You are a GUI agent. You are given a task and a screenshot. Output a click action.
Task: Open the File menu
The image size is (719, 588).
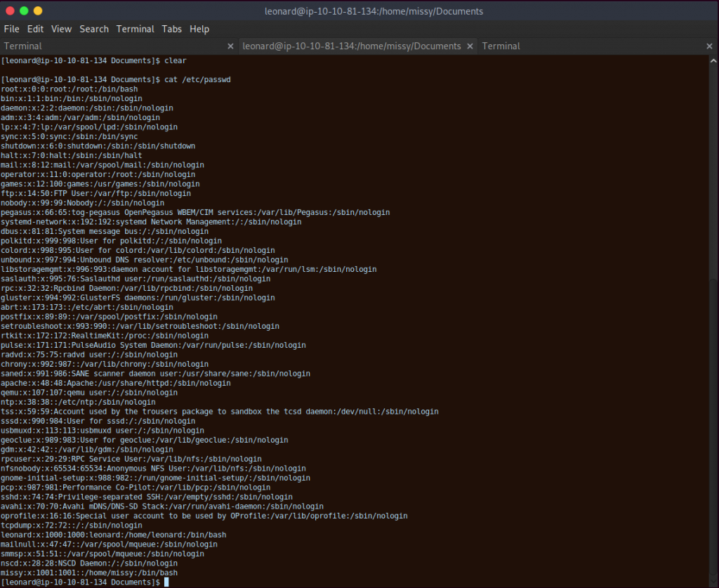pyautogui.click(x=11, y=29)
